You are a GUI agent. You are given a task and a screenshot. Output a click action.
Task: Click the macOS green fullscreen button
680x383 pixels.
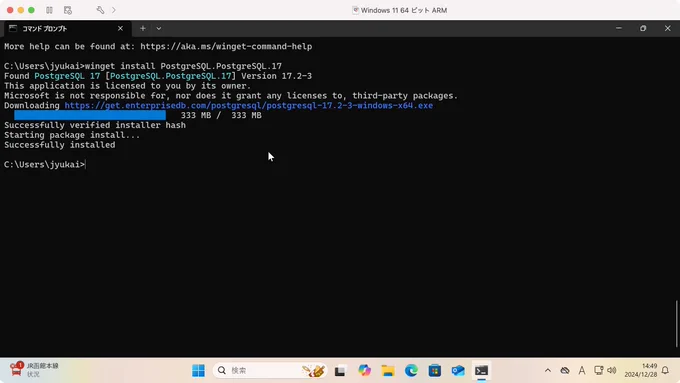click(x=31, y=10)
